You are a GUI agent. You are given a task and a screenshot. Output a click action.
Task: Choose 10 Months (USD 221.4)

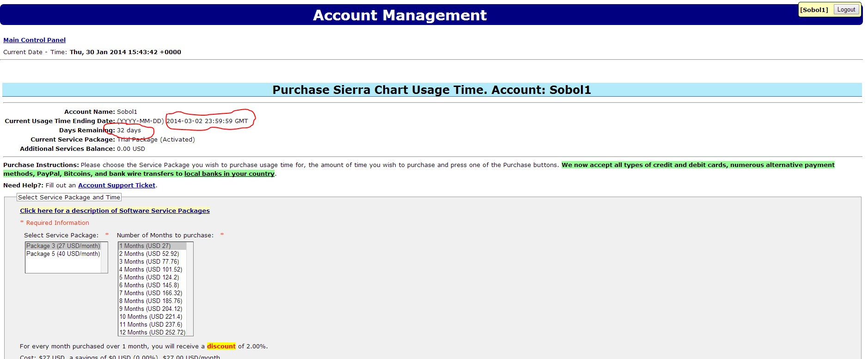coord(152,317)
